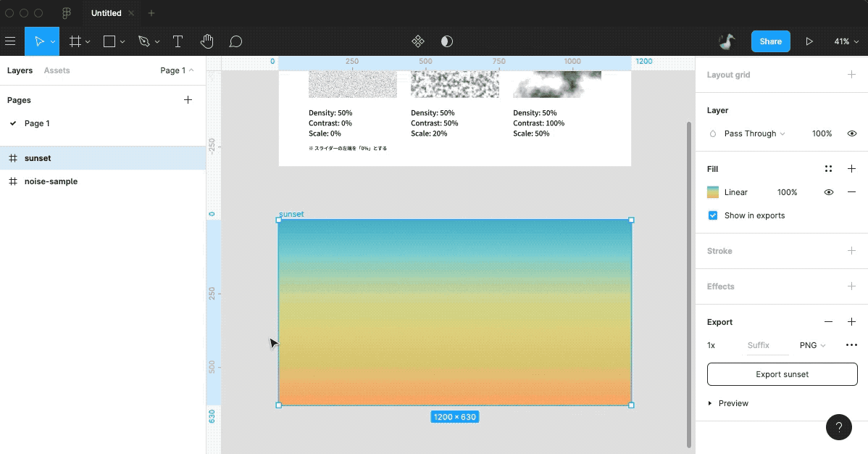Add an export setting with plus
The height and width of the screenshot is (454, 868).
851,321
